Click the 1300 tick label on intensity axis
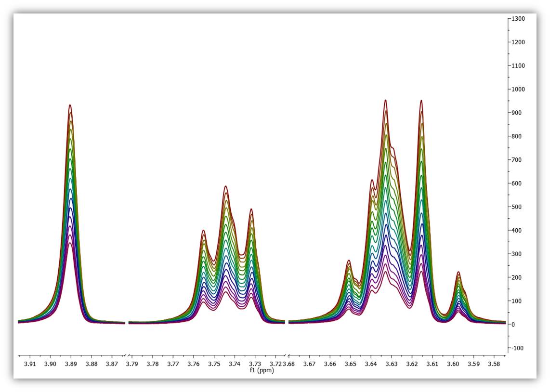Image resolution: width=550 pixels, height=392 pixels. [x=518, y=19]
